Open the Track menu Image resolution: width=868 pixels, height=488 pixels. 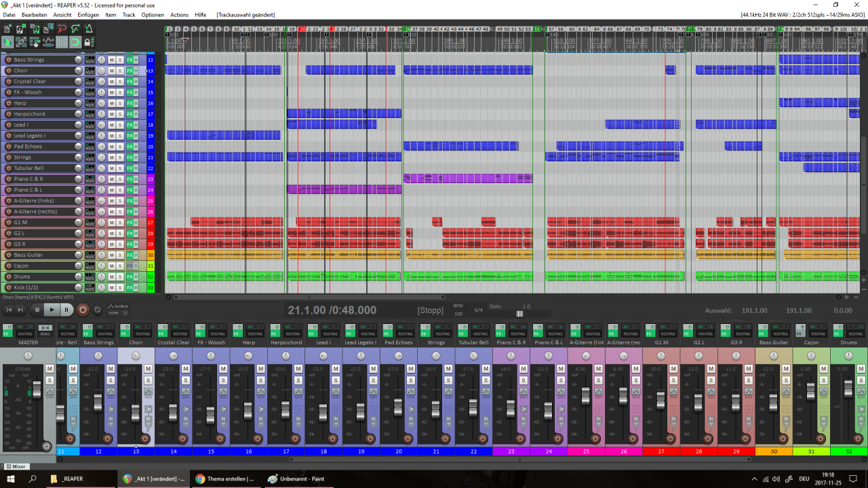(129, 15)
